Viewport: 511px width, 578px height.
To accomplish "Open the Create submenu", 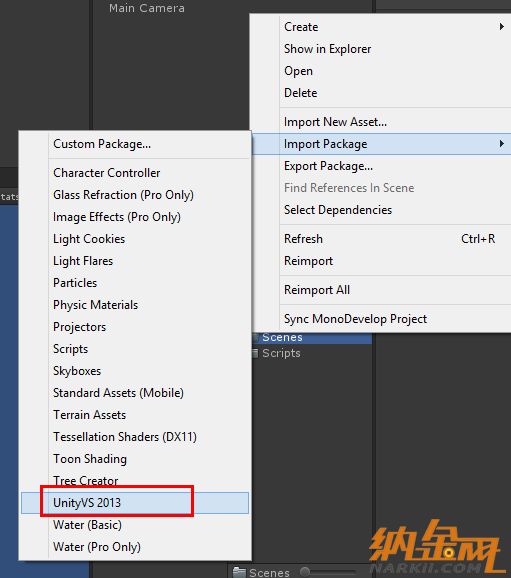I will [381, 27].
